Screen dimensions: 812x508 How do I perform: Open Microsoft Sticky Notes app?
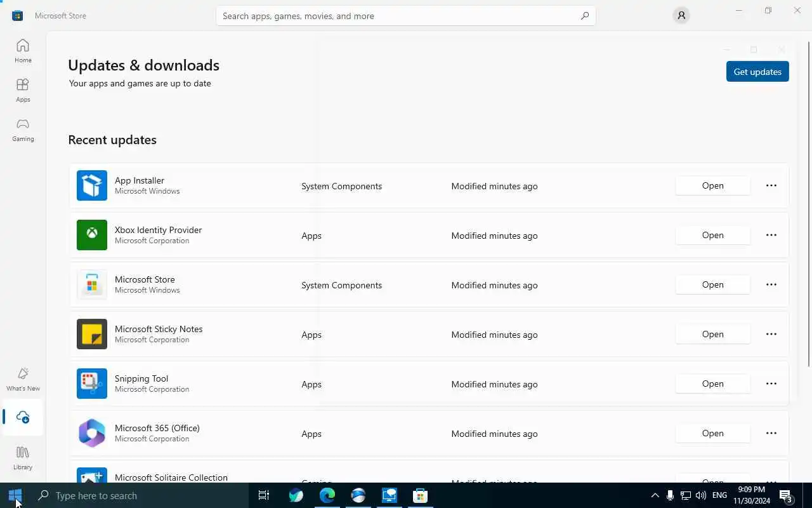712,334
